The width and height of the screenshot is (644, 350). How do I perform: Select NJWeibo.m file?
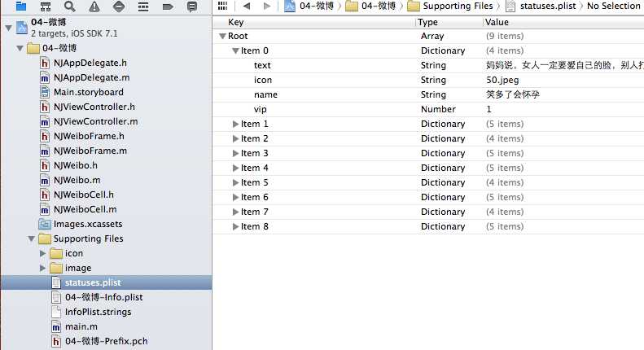pyautogui.click(x=77, y=181)
